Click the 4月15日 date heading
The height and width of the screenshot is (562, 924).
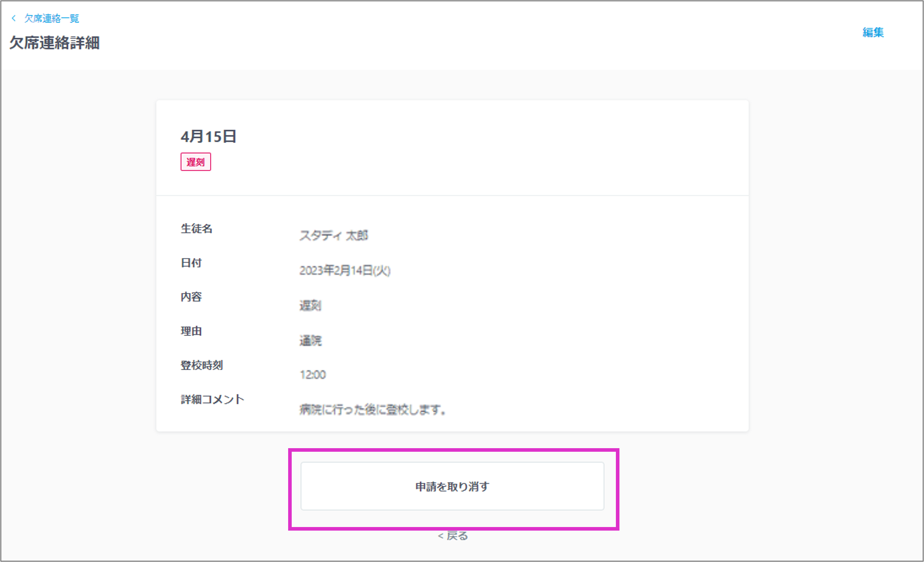click(x=209, y=137)
